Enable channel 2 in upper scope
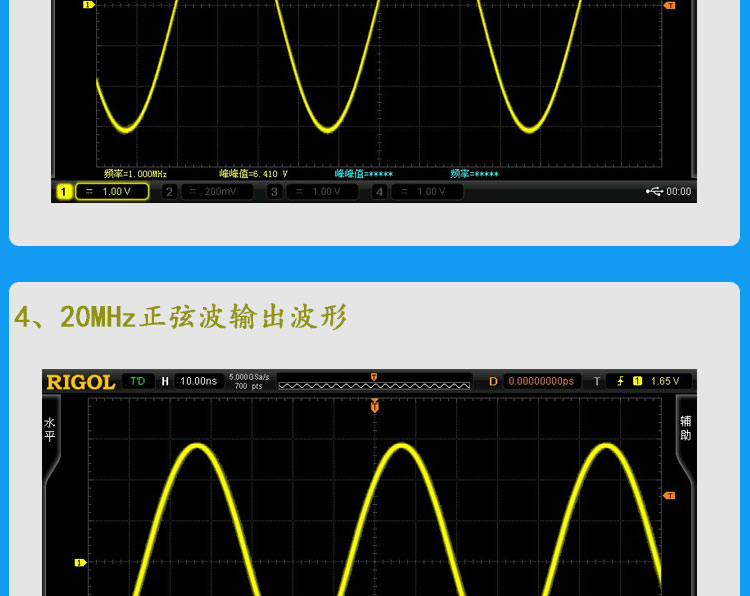The height and width of the screenshot is (596, 750). tap(169, 192)
